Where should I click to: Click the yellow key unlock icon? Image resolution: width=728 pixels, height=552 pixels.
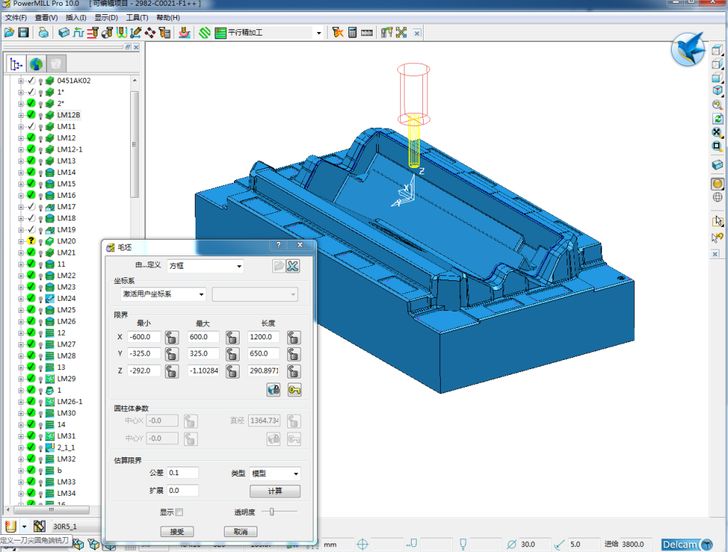coord(294,390)
